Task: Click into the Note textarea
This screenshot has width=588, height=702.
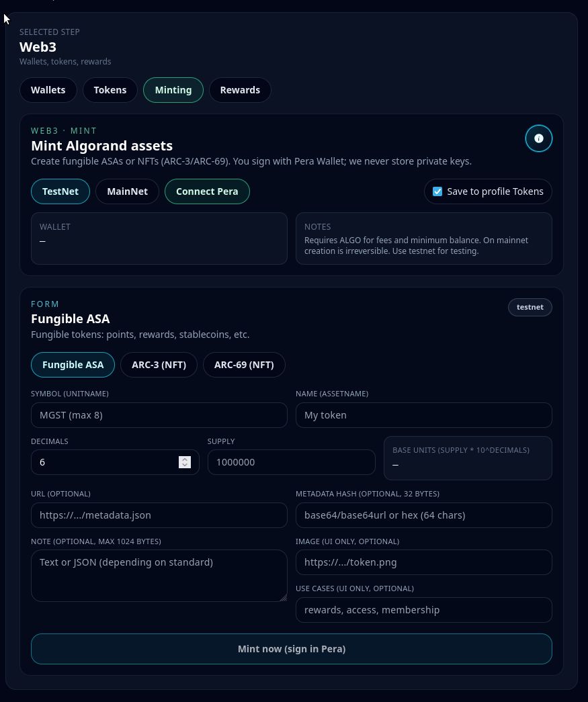Action: pyautogui.click(x=159, y=576)
